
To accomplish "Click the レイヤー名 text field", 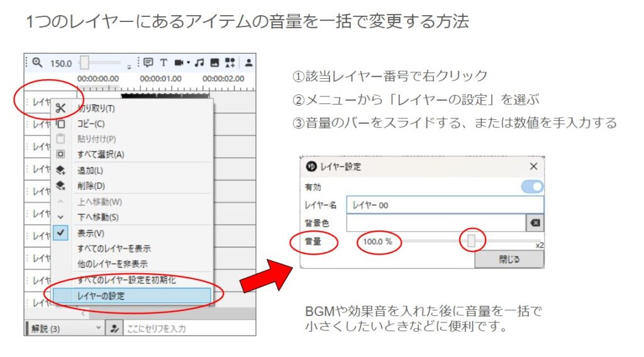I will [x=445, y=205].
